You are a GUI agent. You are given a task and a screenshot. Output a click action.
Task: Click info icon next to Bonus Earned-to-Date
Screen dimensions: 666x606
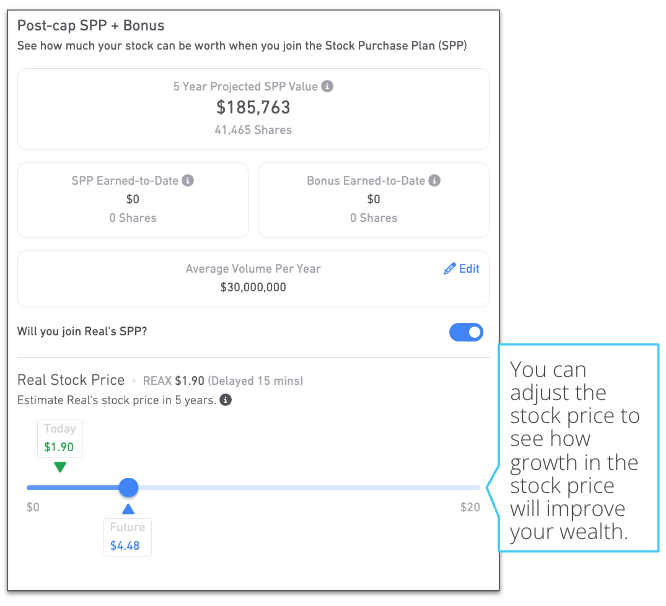point(434,180)
